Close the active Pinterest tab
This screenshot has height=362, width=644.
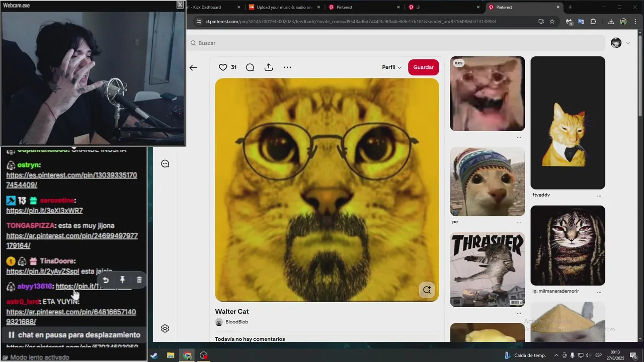click(558, 7)
